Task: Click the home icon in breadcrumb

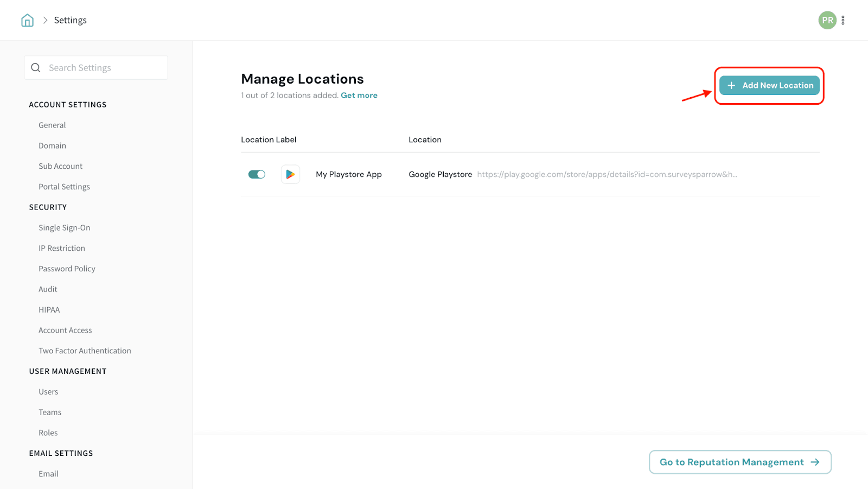Action: (27, 21)
